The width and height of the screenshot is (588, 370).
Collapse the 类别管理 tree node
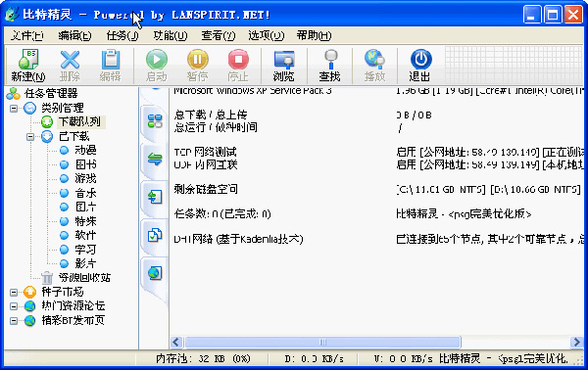[x=14, y=109]
